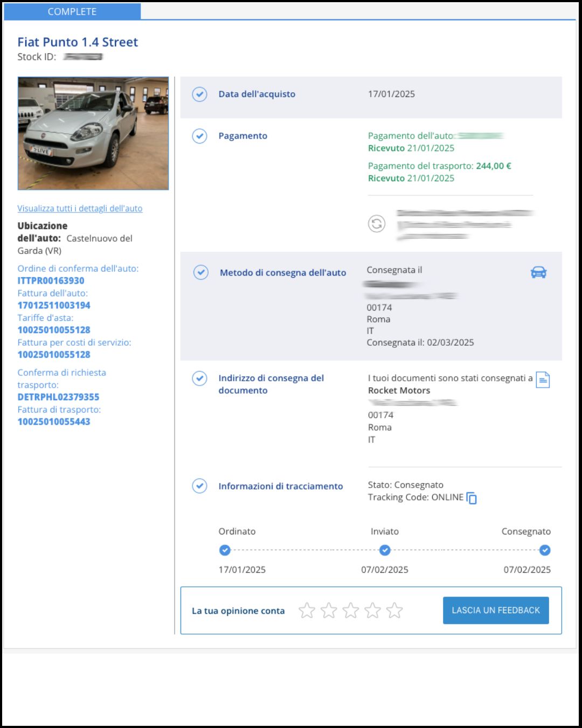Open car invoice 17012511003194
The width and height of the screenshot is (582, 728).
click(54, 305)
